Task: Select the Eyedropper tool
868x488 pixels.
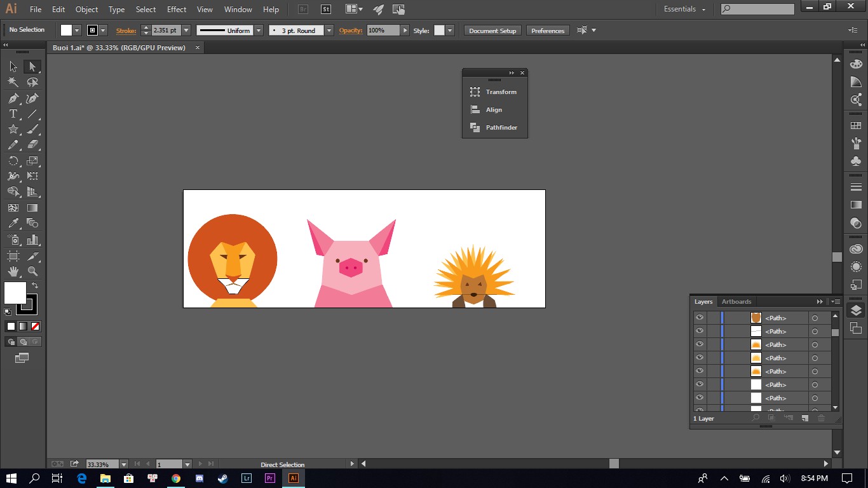Action: tap(13, 223)
